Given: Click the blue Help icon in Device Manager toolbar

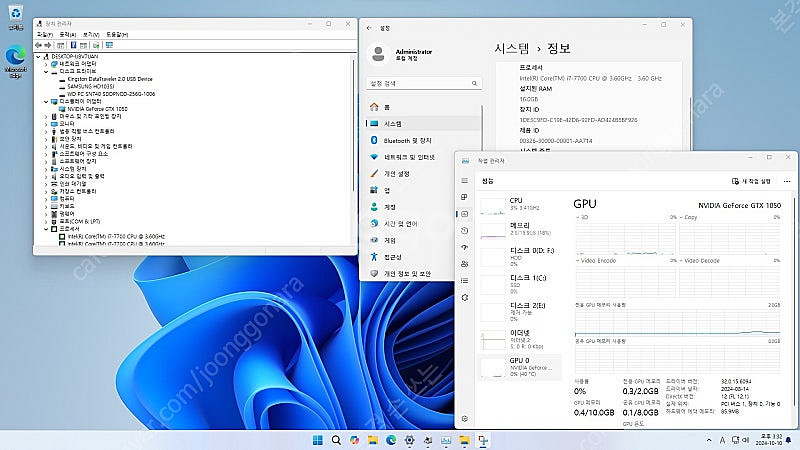Looking at the screenshot, I should [x=73, y=45].
